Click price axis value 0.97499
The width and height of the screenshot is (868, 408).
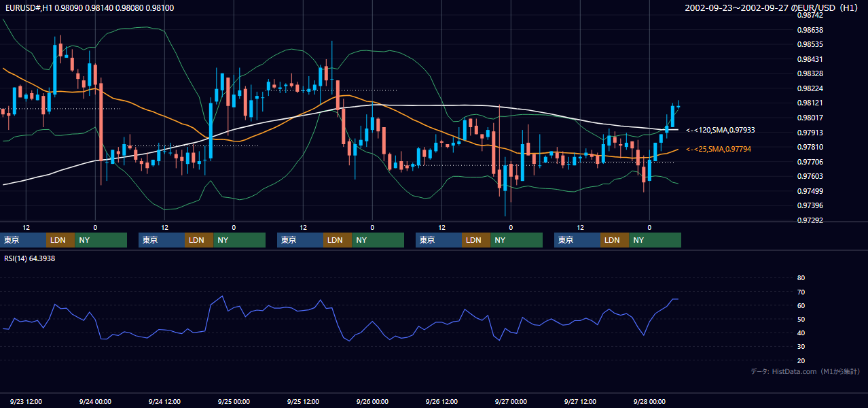[810, 191]
